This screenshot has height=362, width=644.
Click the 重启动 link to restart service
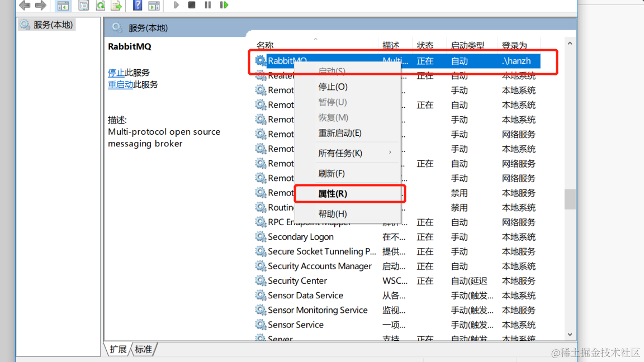click(120, 84)
